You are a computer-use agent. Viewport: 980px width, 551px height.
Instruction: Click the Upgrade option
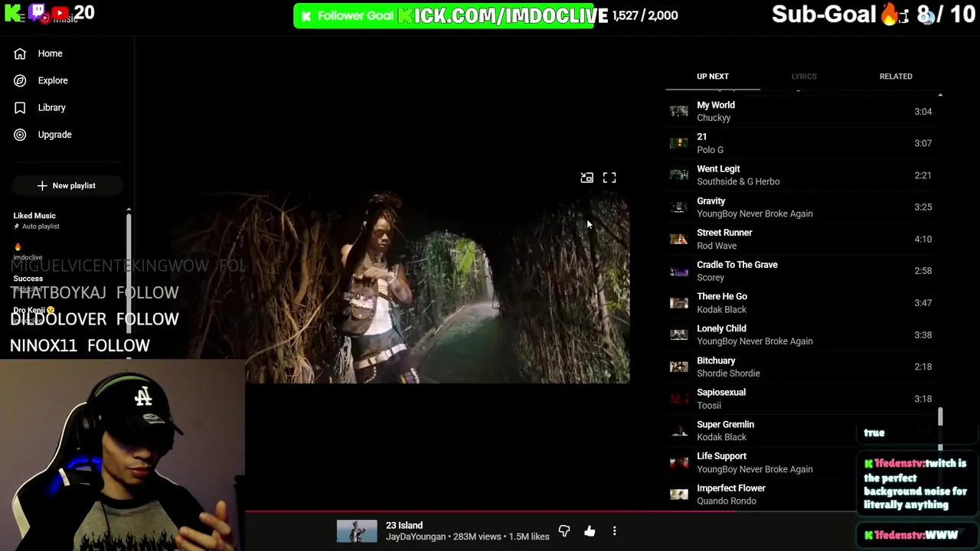point(43,135)
